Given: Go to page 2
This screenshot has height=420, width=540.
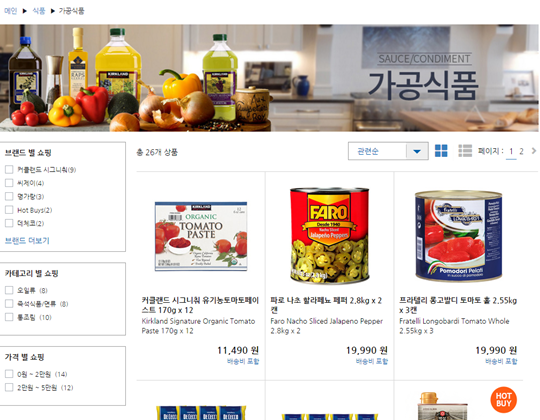Looking at the screenshot, I should pyautogui.click(x=521, y=151).
